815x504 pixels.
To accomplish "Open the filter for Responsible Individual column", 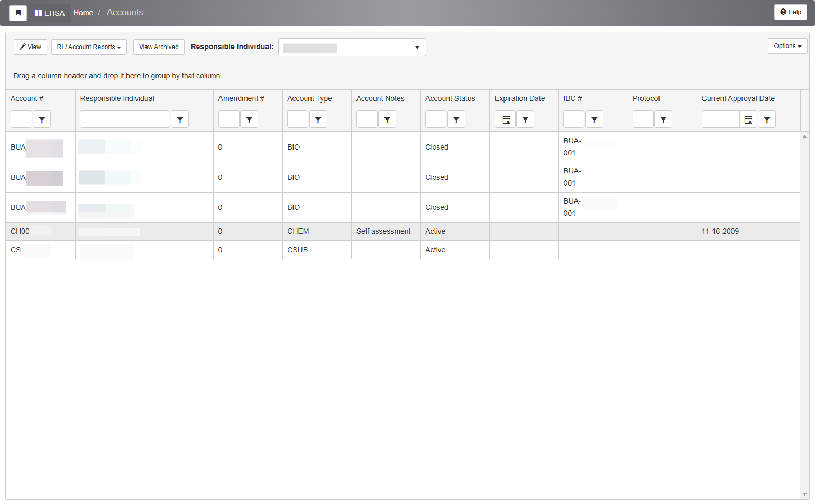I will 180,120.
